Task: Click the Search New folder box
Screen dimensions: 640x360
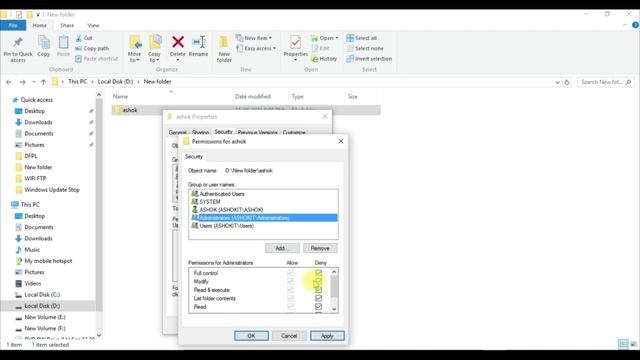Action: (x=605, y=82)
